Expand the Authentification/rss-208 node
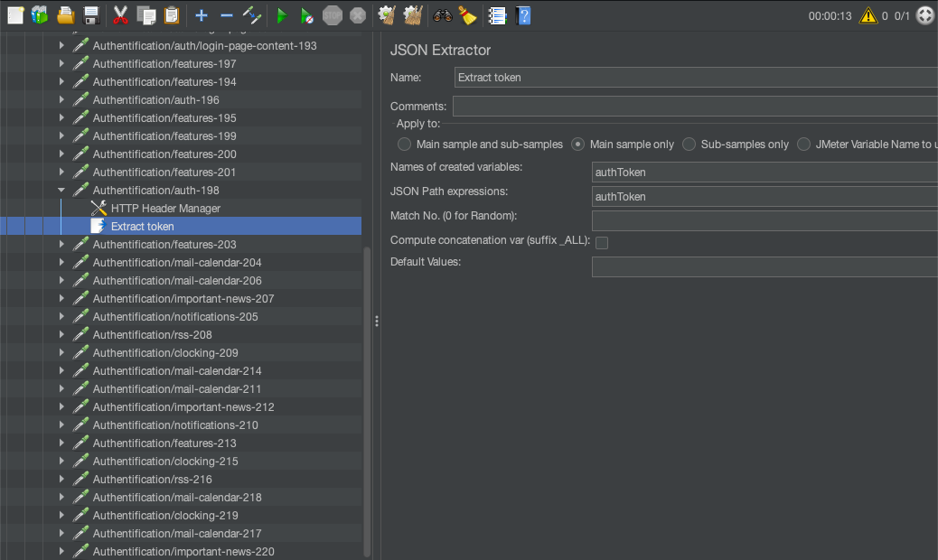Viewport: 938px width, 560px height. click(61, 335)
